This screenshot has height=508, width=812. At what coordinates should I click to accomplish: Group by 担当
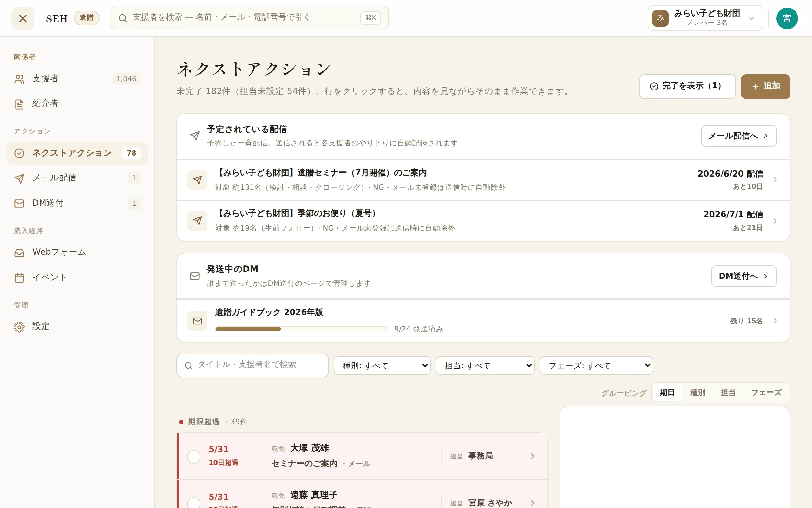(728, 393)
